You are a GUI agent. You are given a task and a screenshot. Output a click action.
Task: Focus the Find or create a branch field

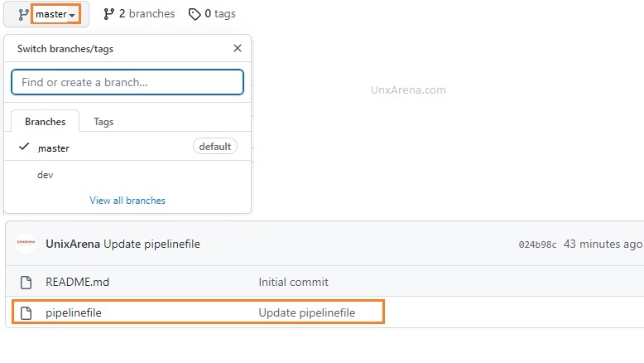point(127,82)
